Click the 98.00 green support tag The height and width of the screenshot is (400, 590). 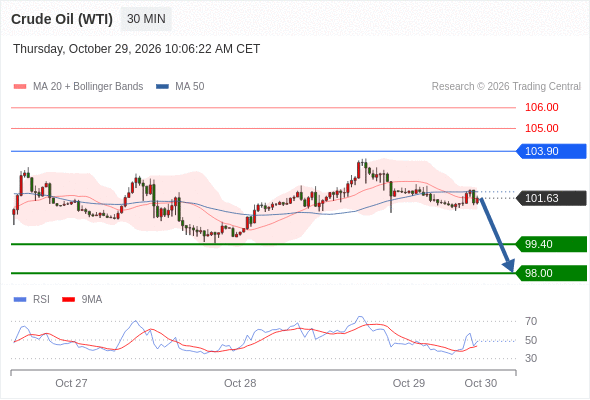551,273
